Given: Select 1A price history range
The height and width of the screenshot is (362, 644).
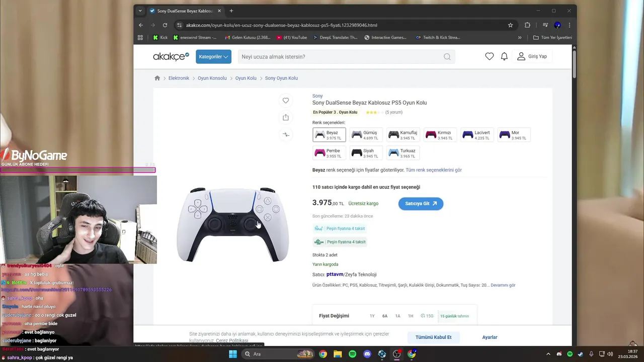Looking at the screenshot, I should coord(397,316).
